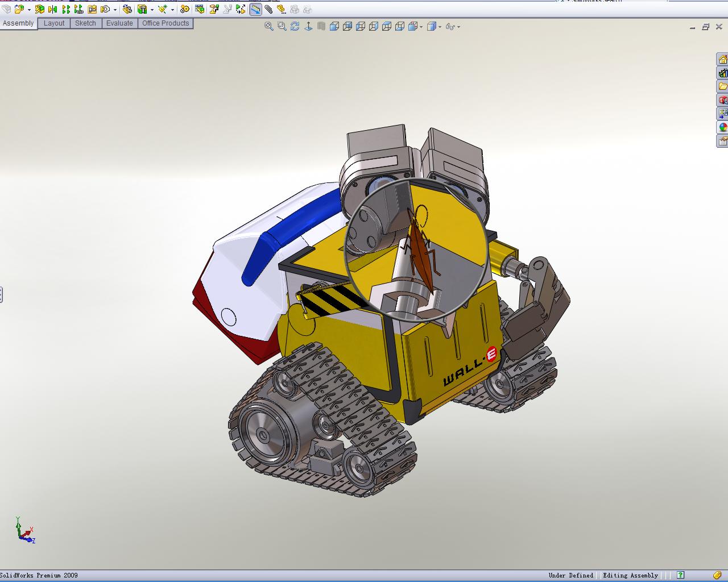Click the Reference Geometry icon
This screenshot has width=728, height=582.
[163, 9]
